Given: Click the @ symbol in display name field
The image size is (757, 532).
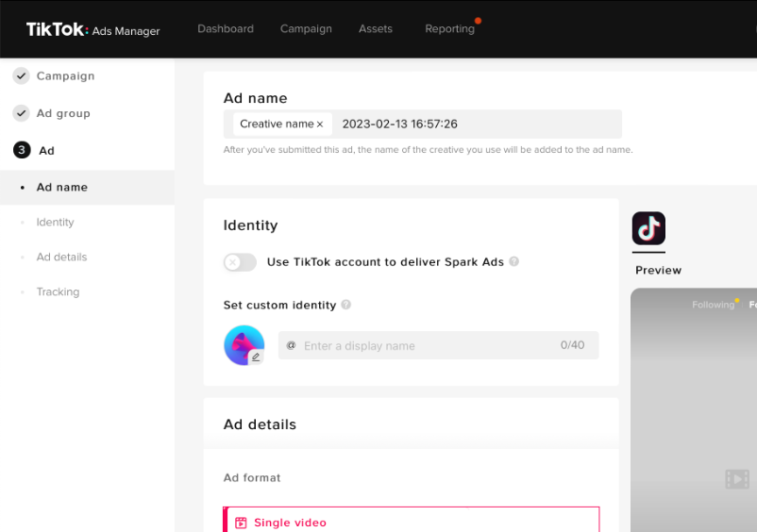Looking at the screenshot, I should (291, 345).
